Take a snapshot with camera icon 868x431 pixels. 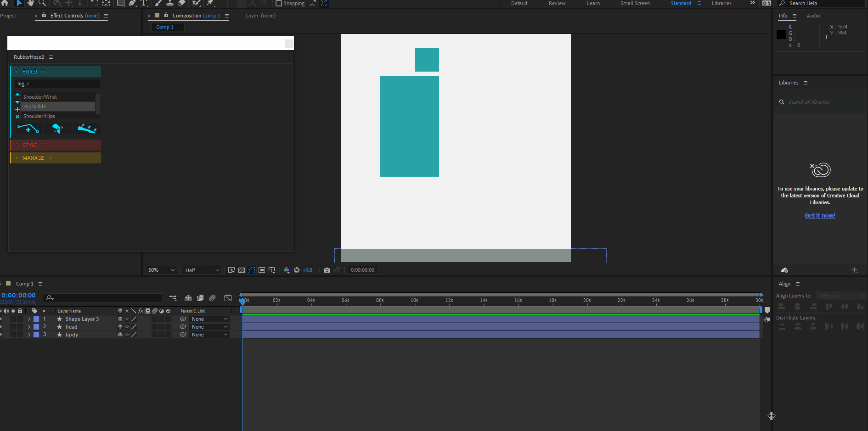[327, 270]
